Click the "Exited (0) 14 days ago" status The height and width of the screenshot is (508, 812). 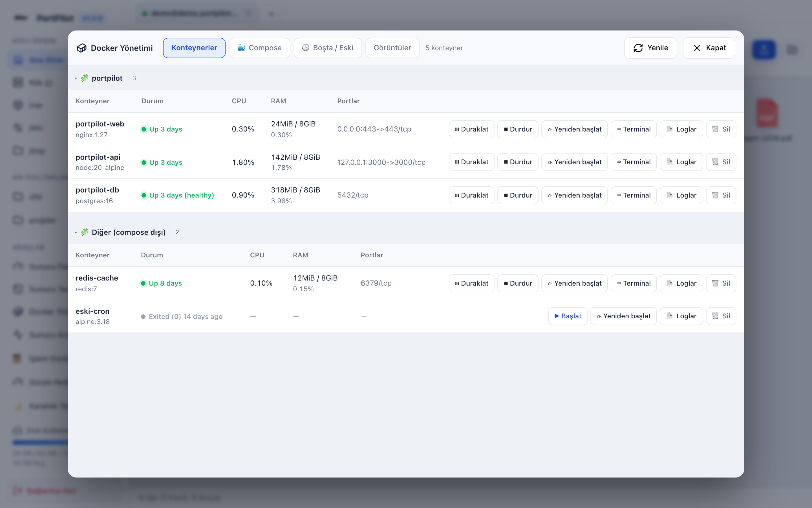click(x=182, y=316)
